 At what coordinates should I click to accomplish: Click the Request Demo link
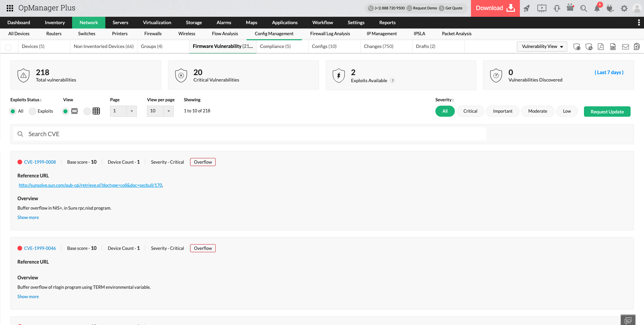coord(425,8)
